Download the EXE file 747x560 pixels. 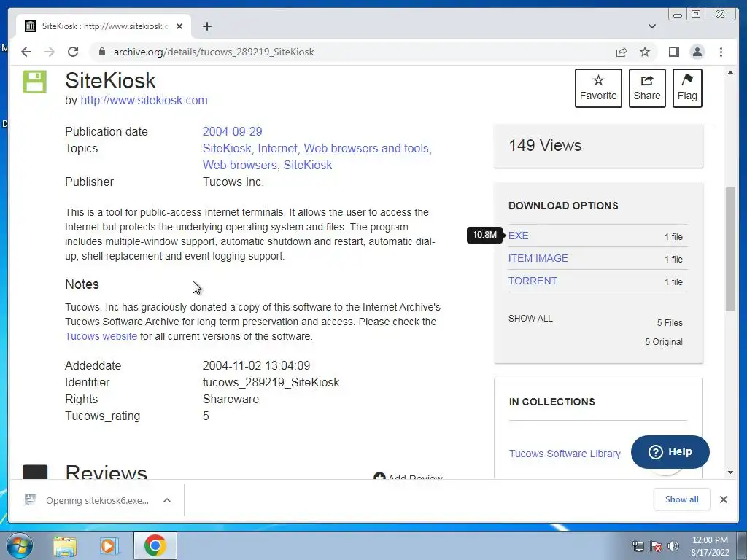[x=519, y=236]
